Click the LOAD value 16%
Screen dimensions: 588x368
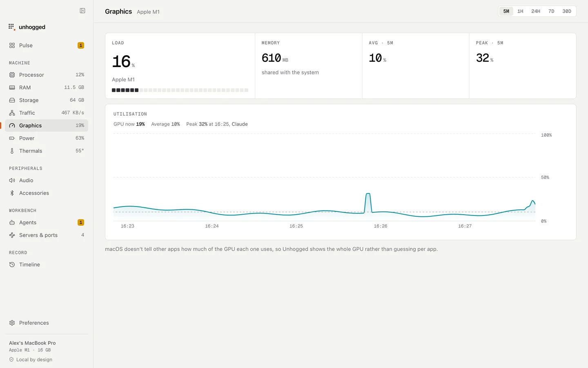[123, 62]
